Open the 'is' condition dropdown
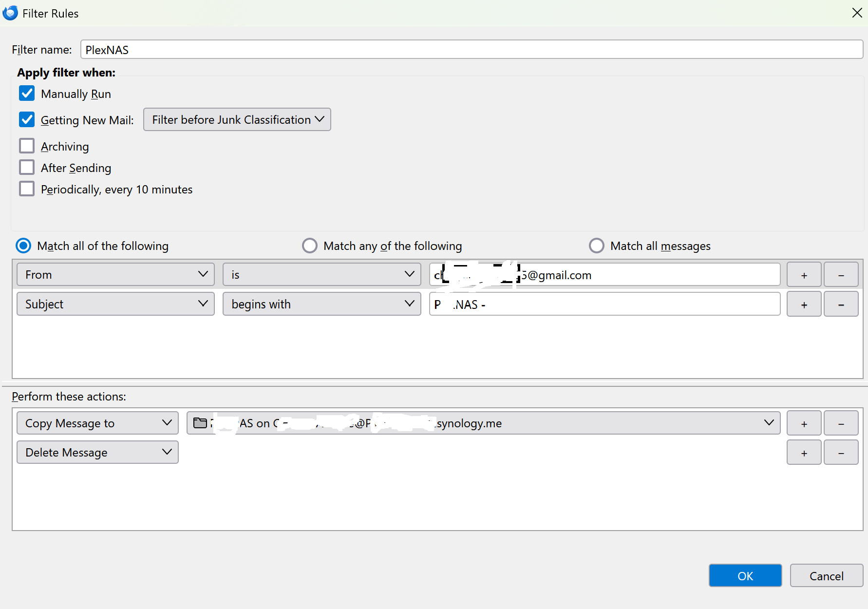The height and width of the screenshot is (609, 868). click(322, 274)
